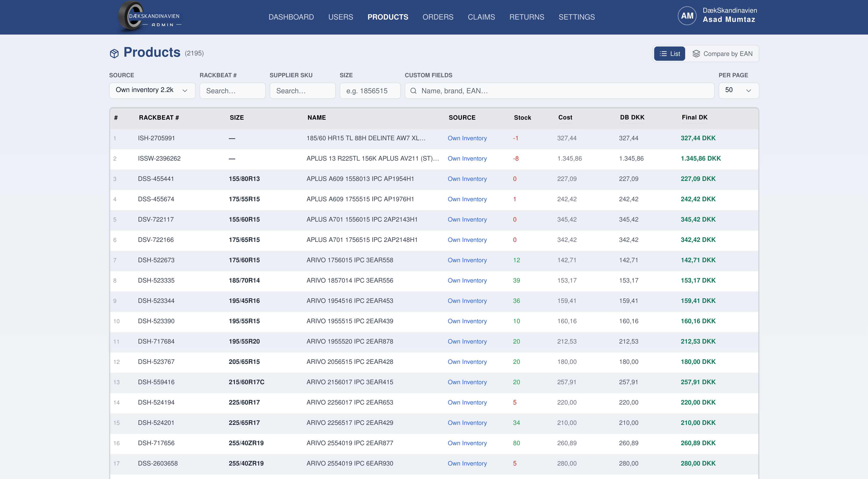Click the SIZE column header
Viewport: 868px width, 479px height.
point(236,118)
